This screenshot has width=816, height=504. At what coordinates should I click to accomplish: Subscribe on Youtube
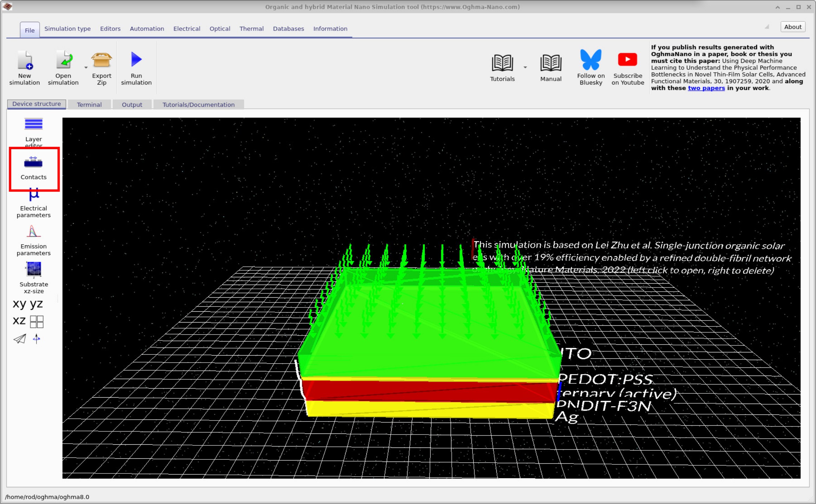[x=627, y=67]
